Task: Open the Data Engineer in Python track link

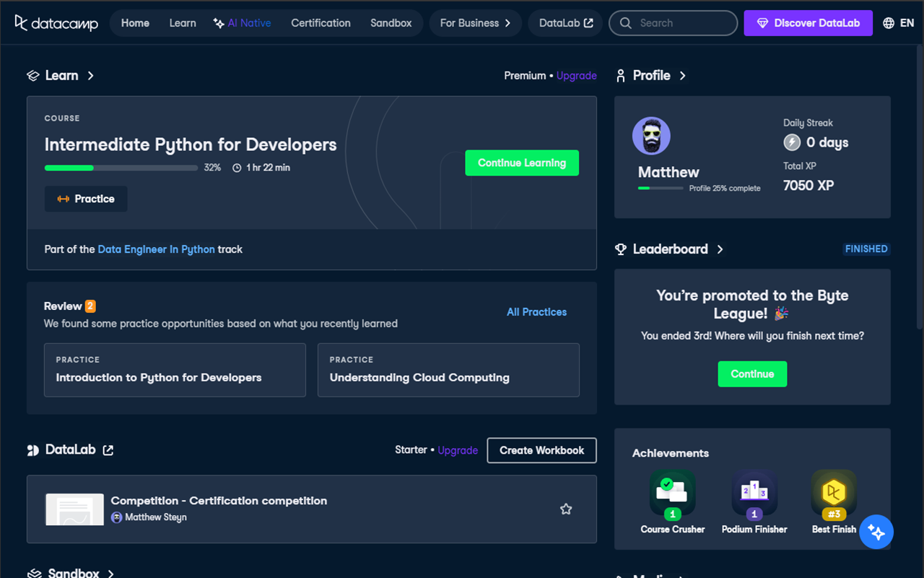Action: (156, 249)
